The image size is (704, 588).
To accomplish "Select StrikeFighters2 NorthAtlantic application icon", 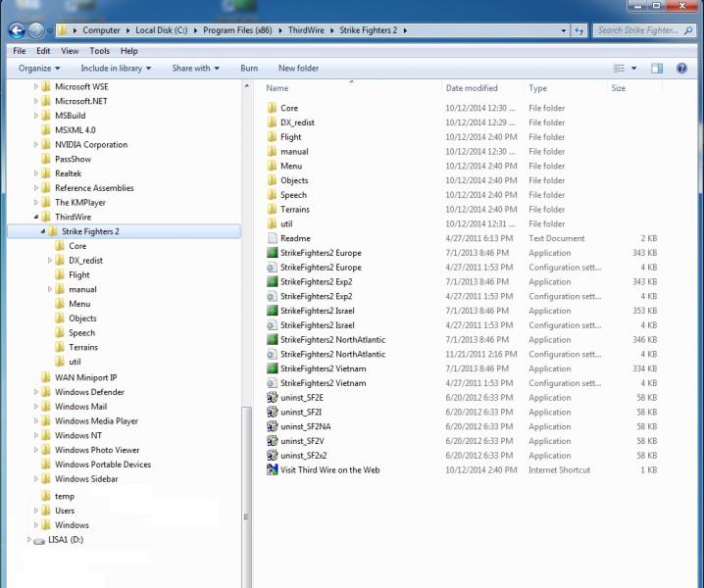I will (x=272, y=340).
